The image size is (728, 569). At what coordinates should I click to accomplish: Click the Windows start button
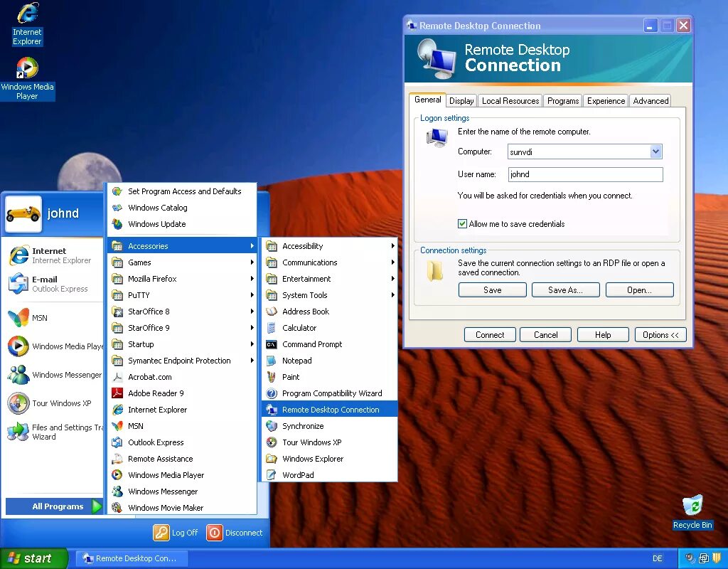coord(33,558)
